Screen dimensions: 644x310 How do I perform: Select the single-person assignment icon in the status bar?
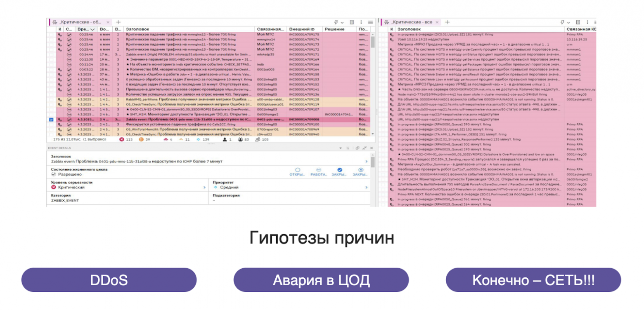coord(224,140)
